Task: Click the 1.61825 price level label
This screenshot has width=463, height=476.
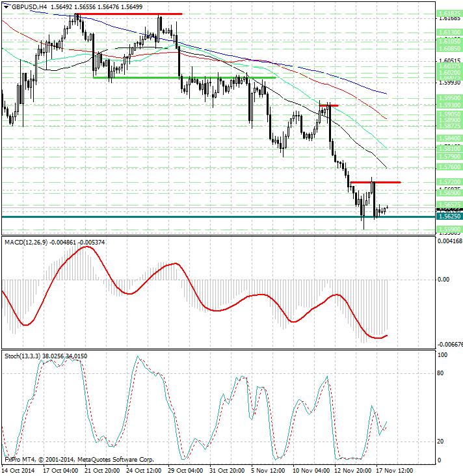Action: tap(449, 14)
